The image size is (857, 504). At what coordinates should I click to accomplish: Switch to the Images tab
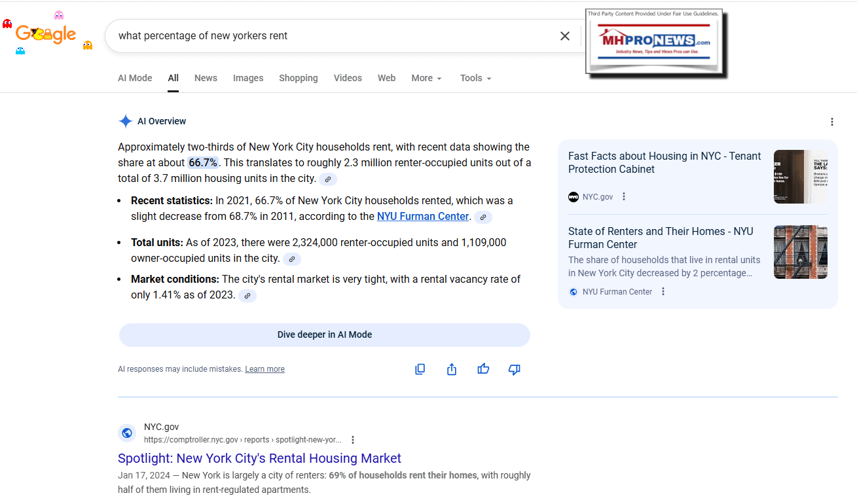(x=248, y=78)
